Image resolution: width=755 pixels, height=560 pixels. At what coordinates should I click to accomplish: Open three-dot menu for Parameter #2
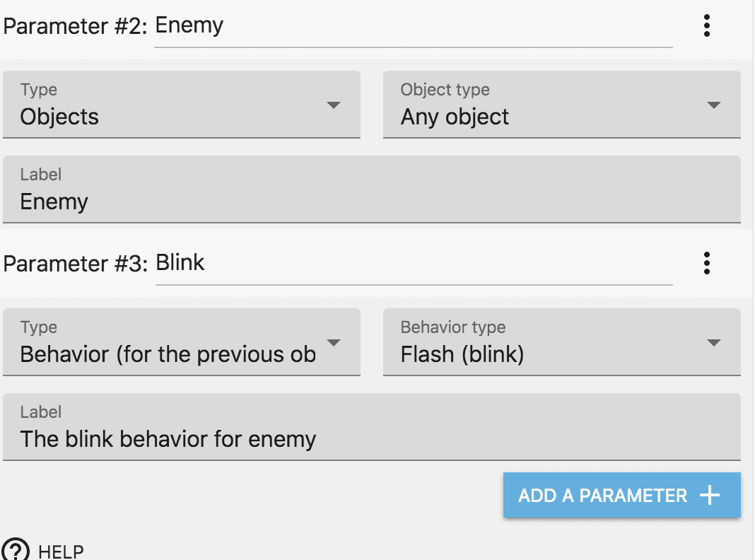click(706, 26)
